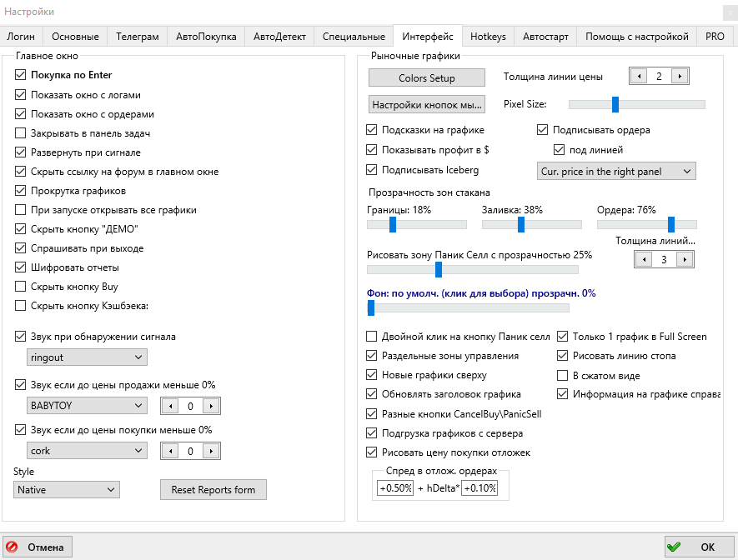Click the Colors Setup button
Image resolution: width=738 pixels, height=560 pixels.
426,77
